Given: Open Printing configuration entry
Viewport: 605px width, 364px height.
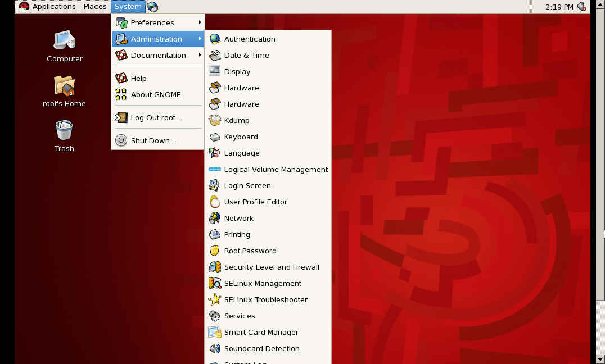Looking at the screenshot, I should 268,234.
